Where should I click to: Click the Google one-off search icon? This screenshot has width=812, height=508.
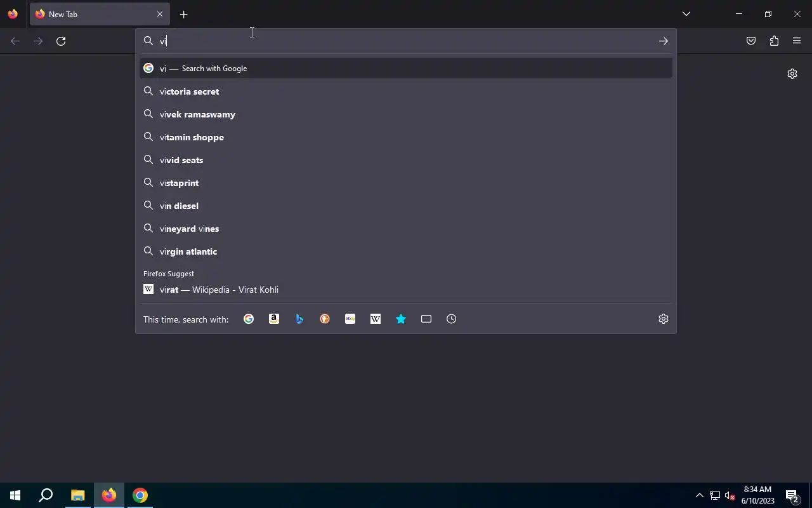click(249, 319)
